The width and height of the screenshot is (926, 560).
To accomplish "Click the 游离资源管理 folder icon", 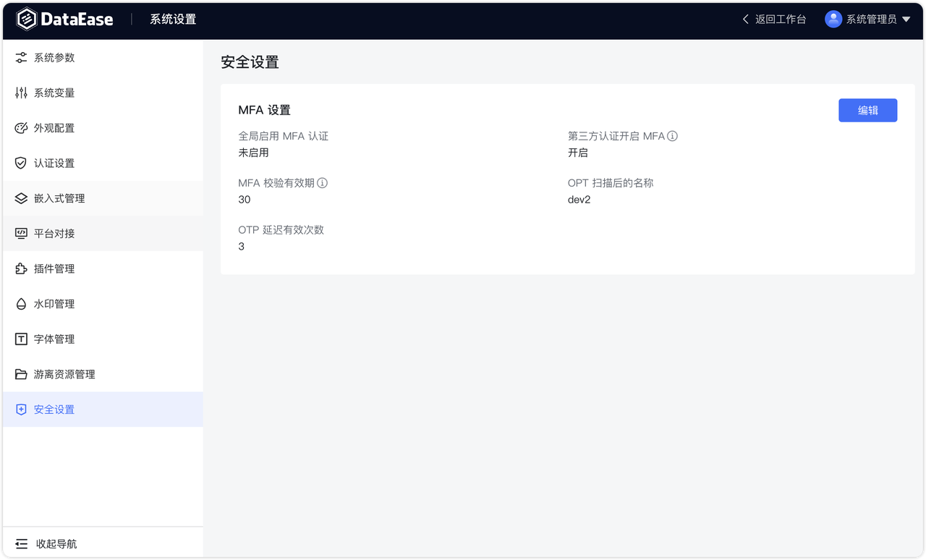I will pyautogui.click(x=21, y=374).
